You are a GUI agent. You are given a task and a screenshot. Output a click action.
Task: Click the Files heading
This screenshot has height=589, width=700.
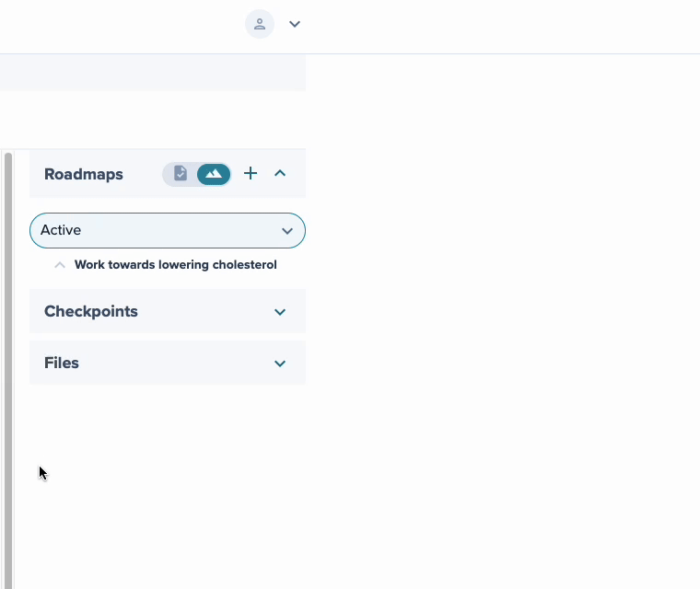pyautogui.click(x=62, y=363)
